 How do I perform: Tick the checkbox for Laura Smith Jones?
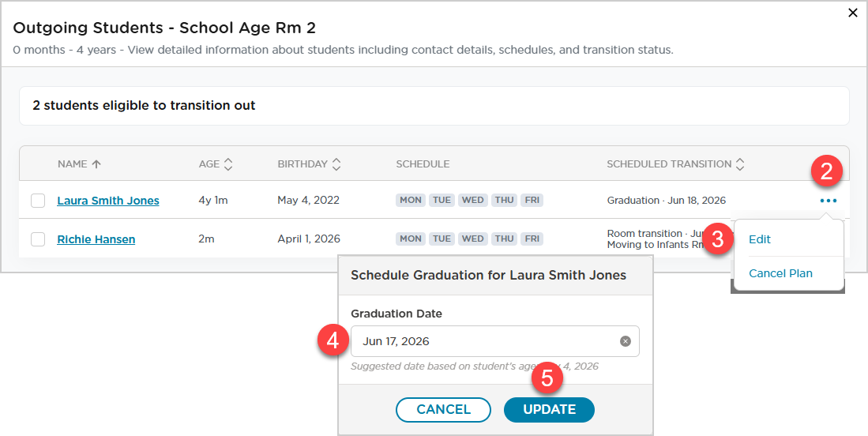(x=38, y=201)
